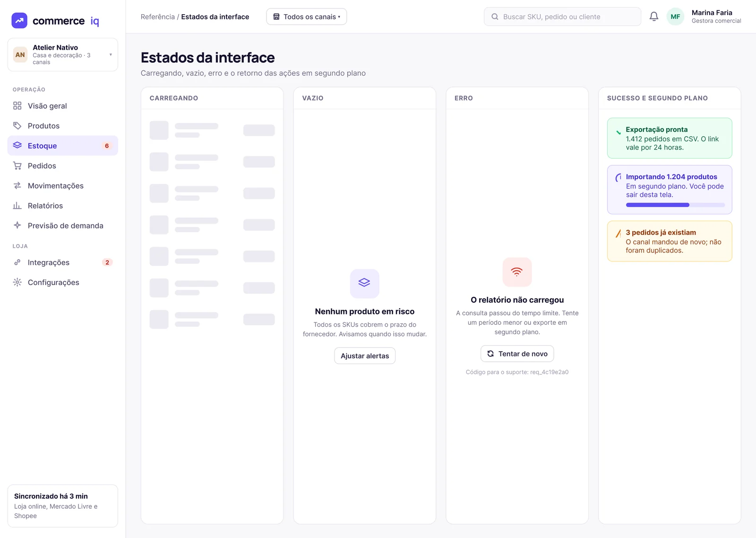Image resolution: width=756 pixels, height=538 pixels.
Task: Click the Pedidos cart icon
Action: (17, 165)
